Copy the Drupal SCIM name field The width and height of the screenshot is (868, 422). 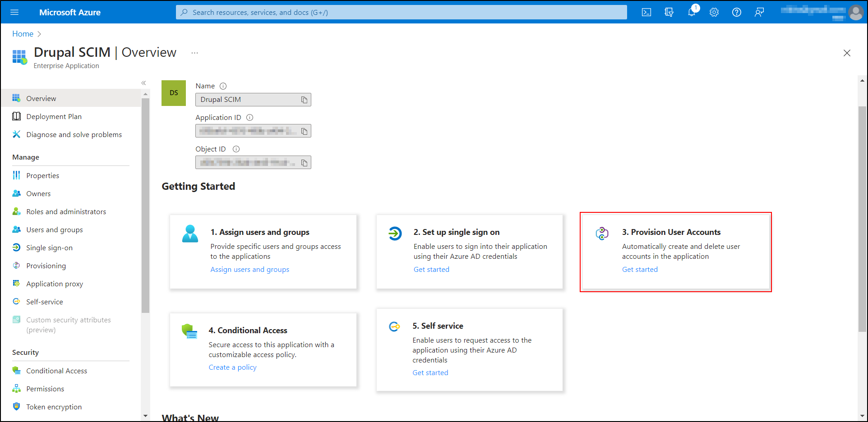[x=304, y=99]
